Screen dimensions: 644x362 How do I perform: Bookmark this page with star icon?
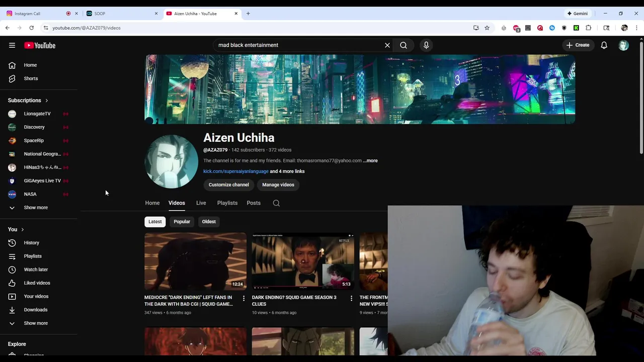[x=487, y=28]
